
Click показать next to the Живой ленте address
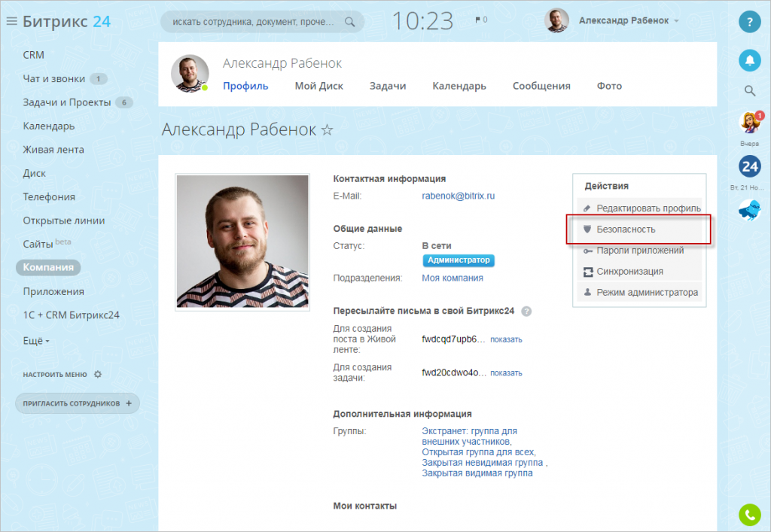(x=506, y=339)
